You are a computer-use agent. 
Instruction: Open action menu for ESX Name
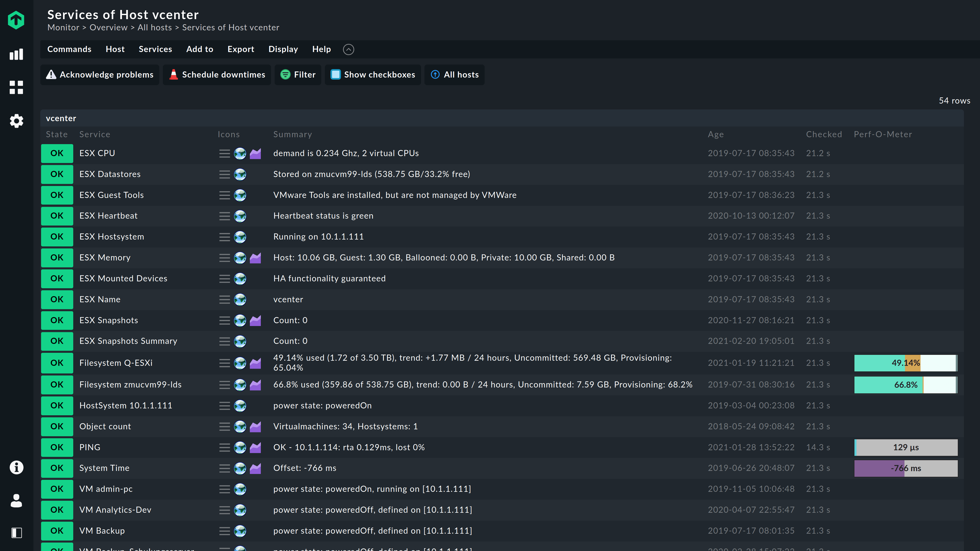(225, 300)
